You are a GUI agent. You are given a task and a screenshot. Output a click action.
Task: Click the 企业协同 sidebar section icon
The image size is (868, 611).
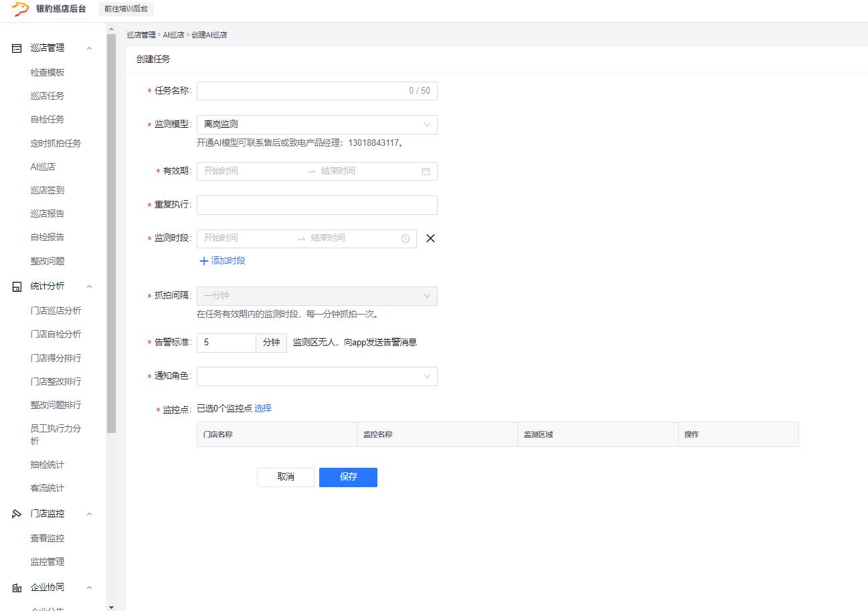click(17, 588)
